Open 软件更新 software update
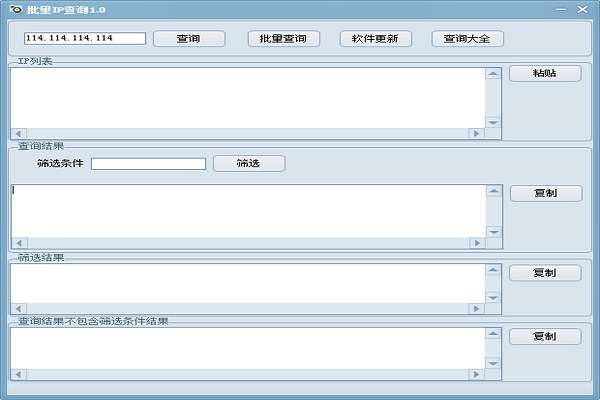Viewport: 600px width, 400px height. (x=375, y=39)
